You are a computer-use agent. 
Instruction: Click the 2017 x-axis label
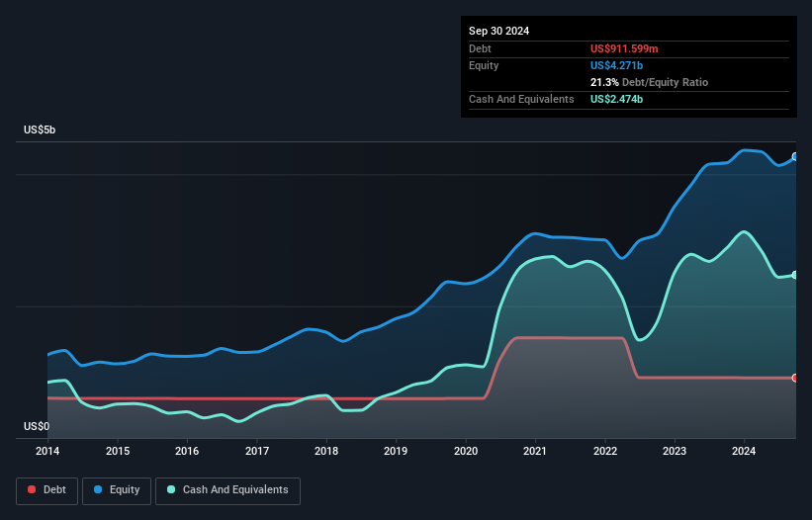point(257,451)
